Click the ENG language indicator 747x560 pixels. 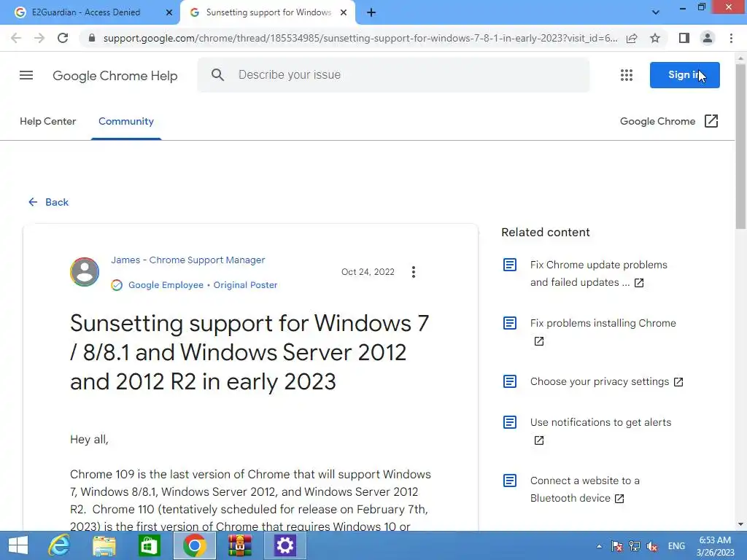pos(676,546)
